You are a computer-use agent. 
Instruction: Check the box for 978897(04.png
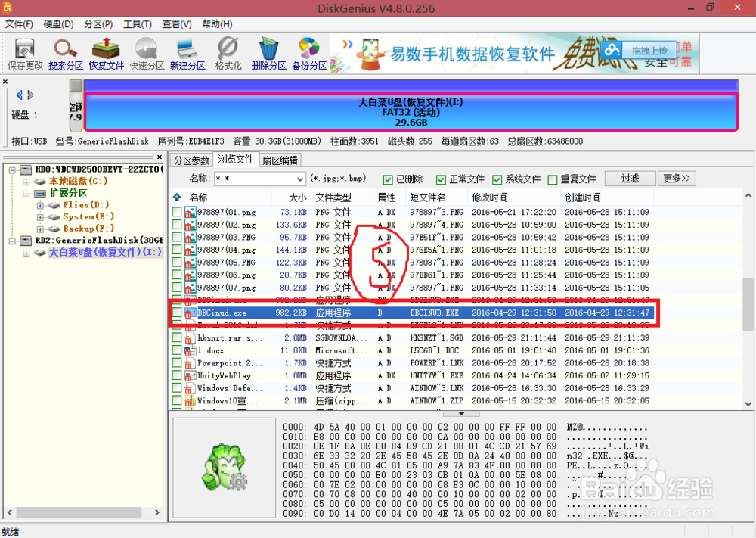click(177, 250)
